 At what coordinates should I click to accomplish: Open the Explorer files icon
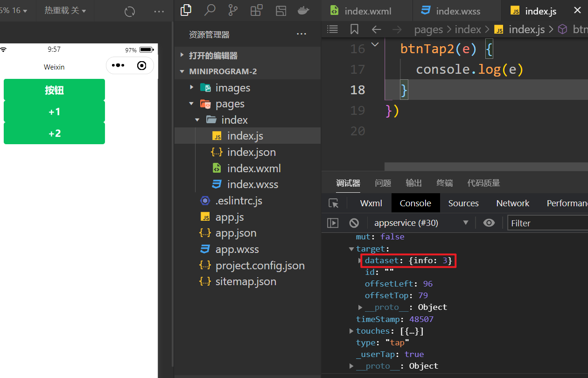click(186, 10)
